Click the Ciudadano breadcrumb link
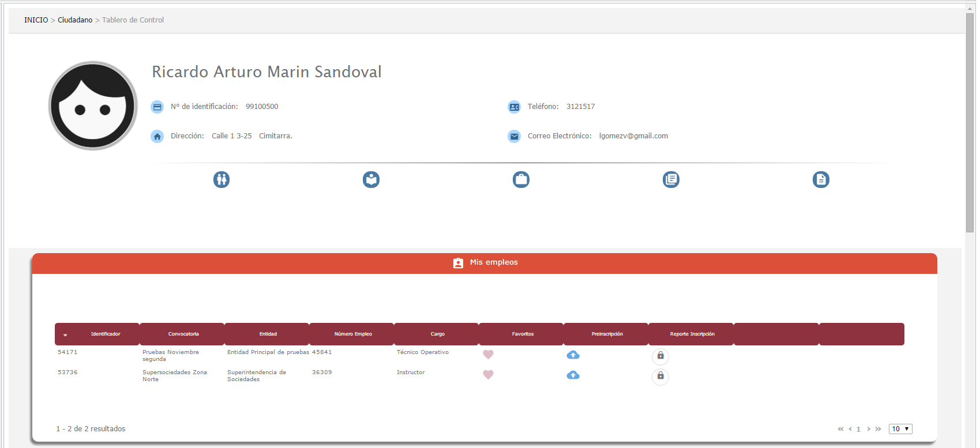 pyautogui.click(x=75, y=20)
